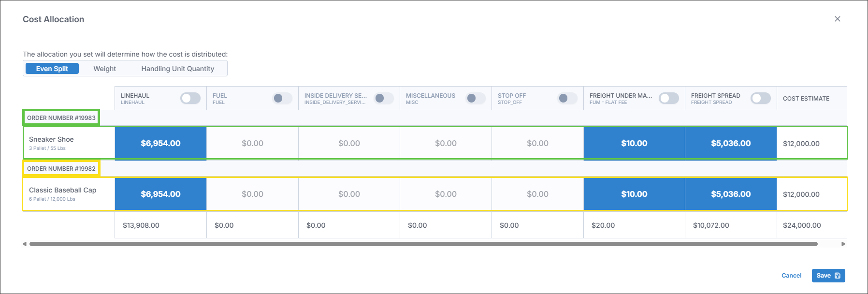Click Classic Baseball Cap cost estimate $12,000.00
This screenshot has height=294, width=868.
(801, 194)
